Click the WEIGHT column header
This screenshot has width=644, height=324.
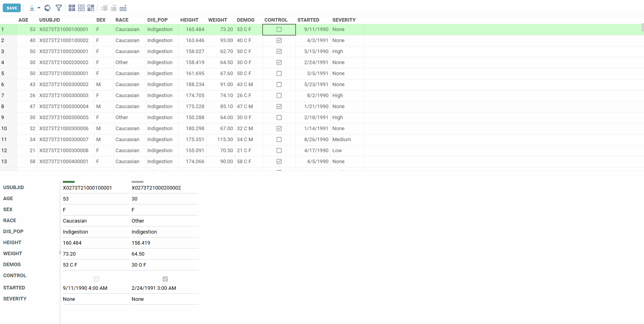pyautogui.click(x=218, y=20)
